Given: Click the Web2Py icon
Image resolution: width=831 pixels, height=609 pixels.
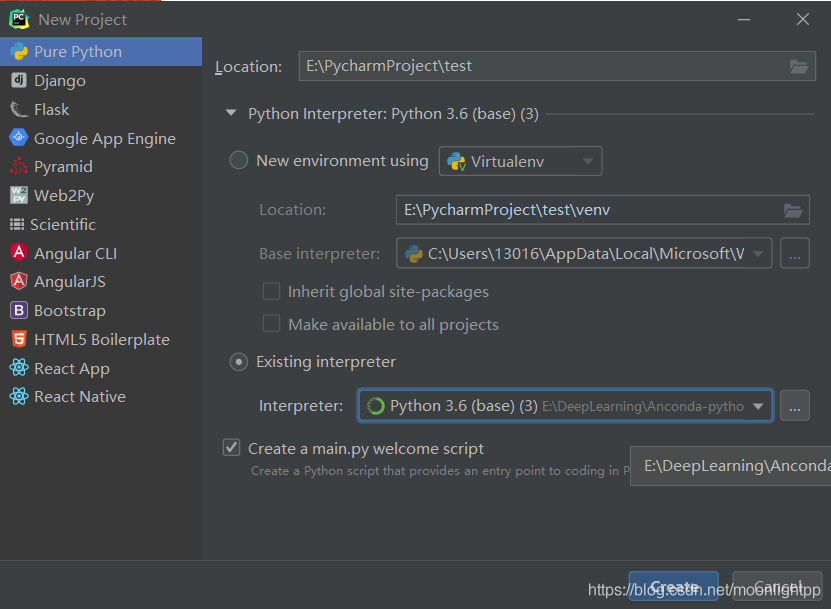Looking at the screenshot, I should (x=19, y=195).
